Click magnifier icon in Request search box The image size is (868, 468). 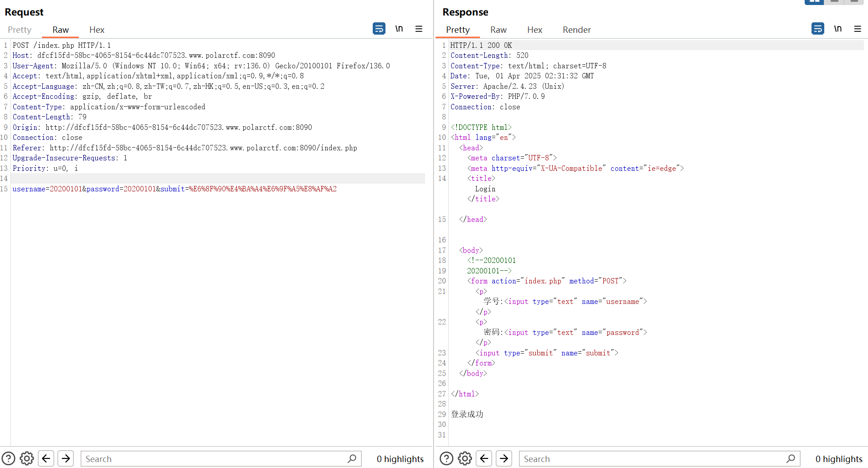pos(352,458)
